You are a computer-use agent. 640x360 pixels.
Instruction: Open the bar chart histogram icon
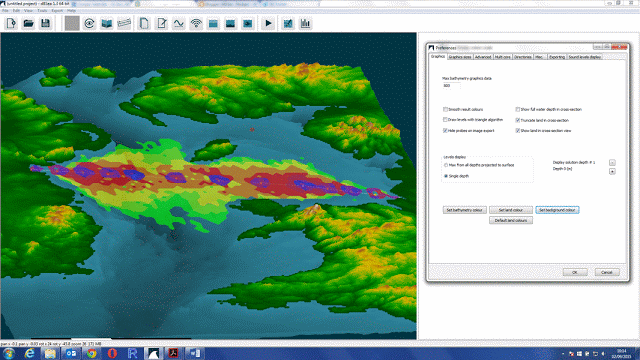pos(305,23)
